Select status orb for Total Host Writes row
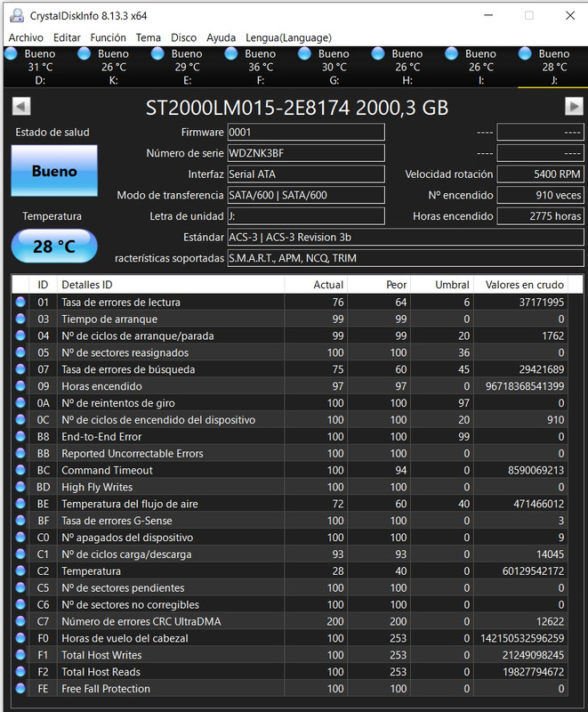Viewport: 588px width, 712px height. tap(20, 655)
